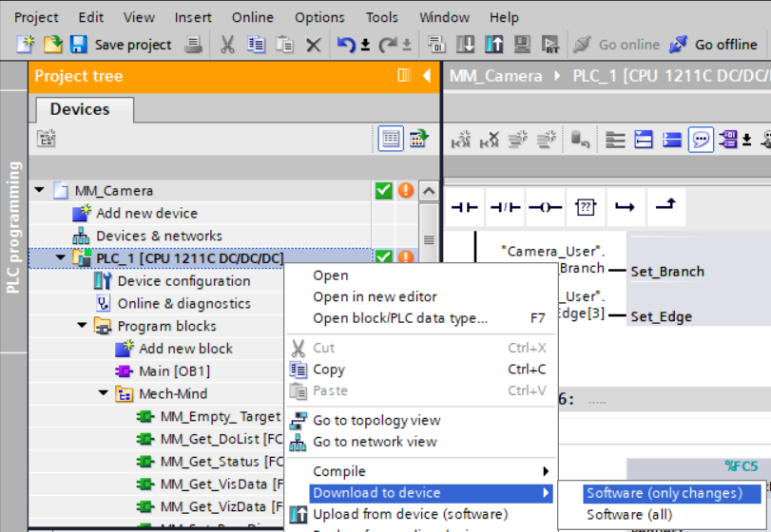Screen dimensions: 771x532
Task: Insert an empty box instruction
Action: tap(586, 207)
